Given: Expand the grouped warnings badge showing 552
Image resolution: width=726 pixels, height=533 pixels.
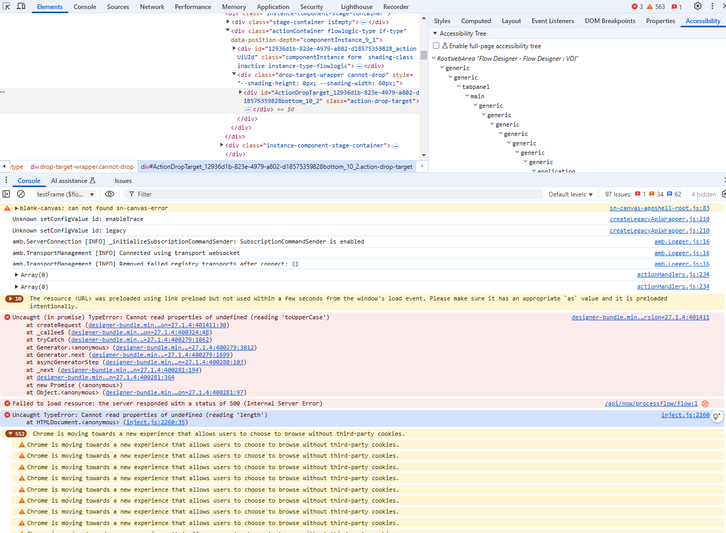Looking at the screenshot, I should click(x=16, y=434).
